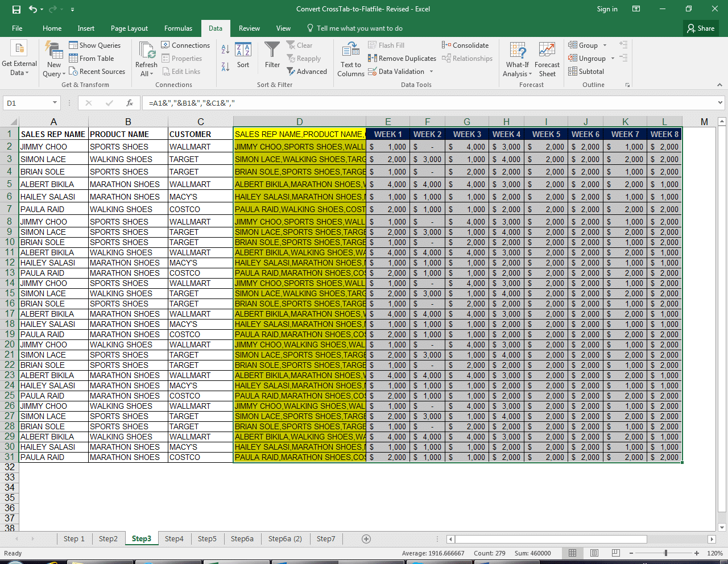
Task: Open Data Validation dropdown arrow
Action: 431,72
